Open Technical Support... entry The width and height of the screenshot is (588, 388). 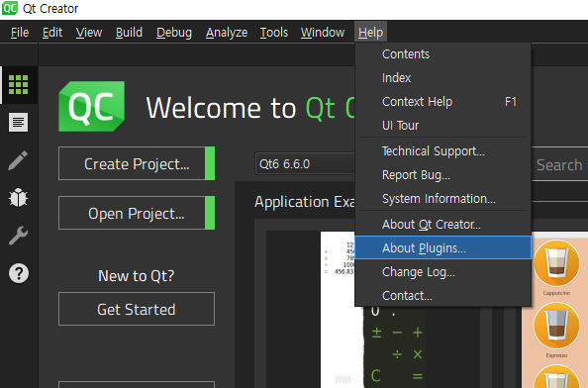[x=442, y=151]
